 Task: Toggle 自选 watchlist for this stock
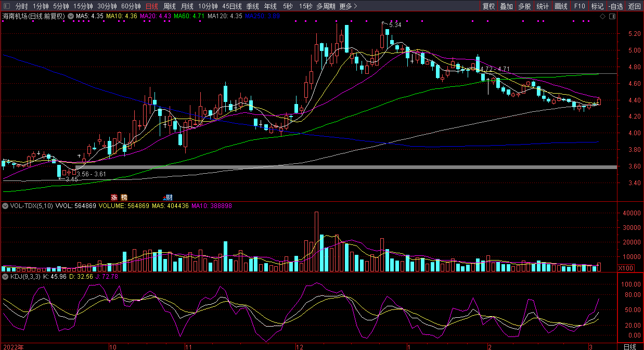coord(615,6)
